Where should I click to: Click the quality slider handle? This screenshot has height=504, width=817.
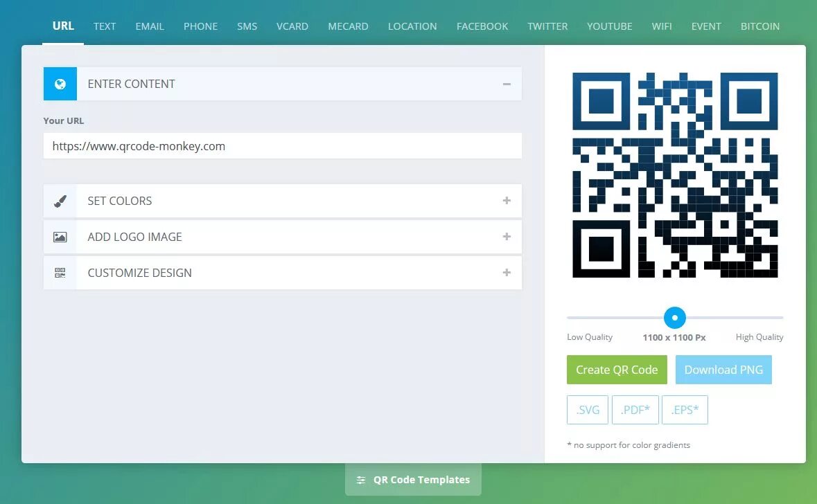[675, 318]
